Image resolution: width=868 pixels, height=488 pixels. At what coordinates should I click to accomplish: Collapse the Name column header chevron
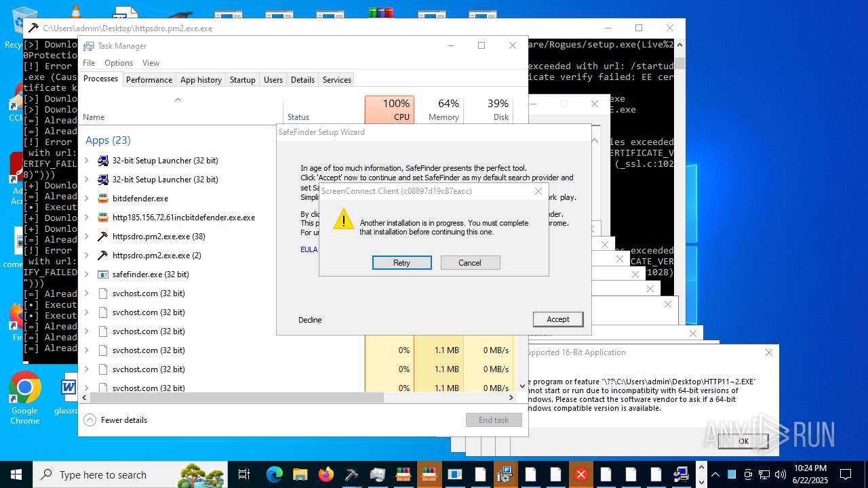178,100
